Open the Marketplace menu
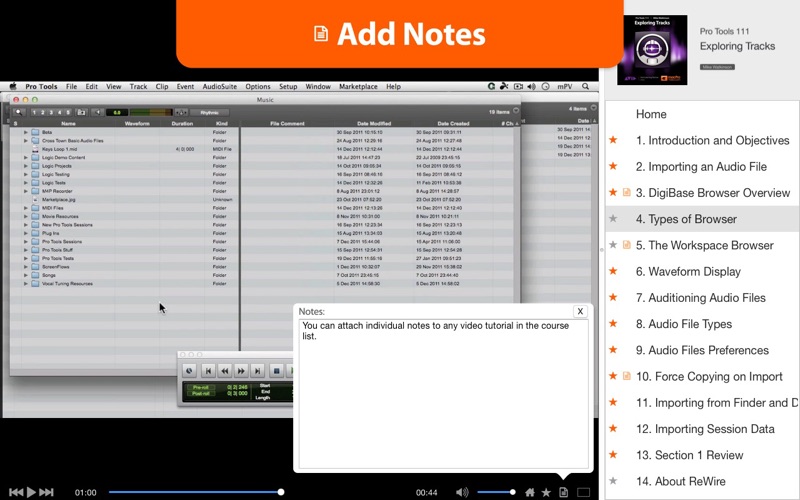The height and width of the screenshot is (500, 800). [358, 86]
